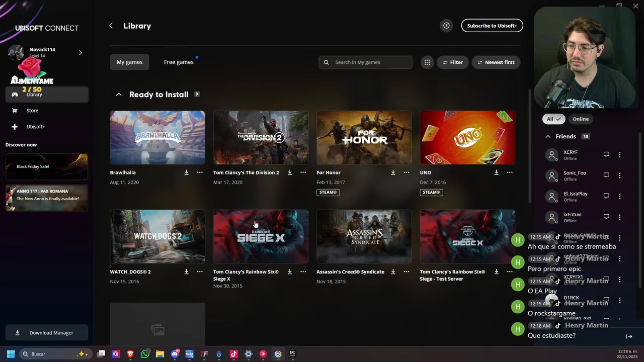Screen dimensions: 644x362
Task: Collapse the friends panel arrow icon
Action: (629, 336)
